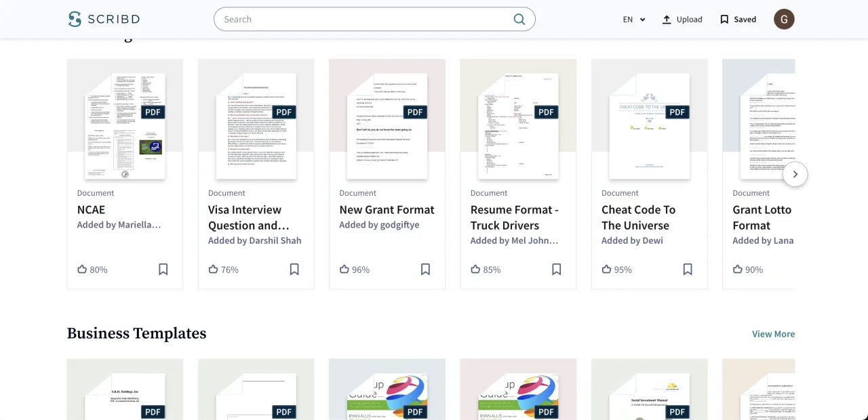This screenshot has width=868, height=420.
Task: Click Resume Format - Truck Drivers title
Action: pos(515,217)
